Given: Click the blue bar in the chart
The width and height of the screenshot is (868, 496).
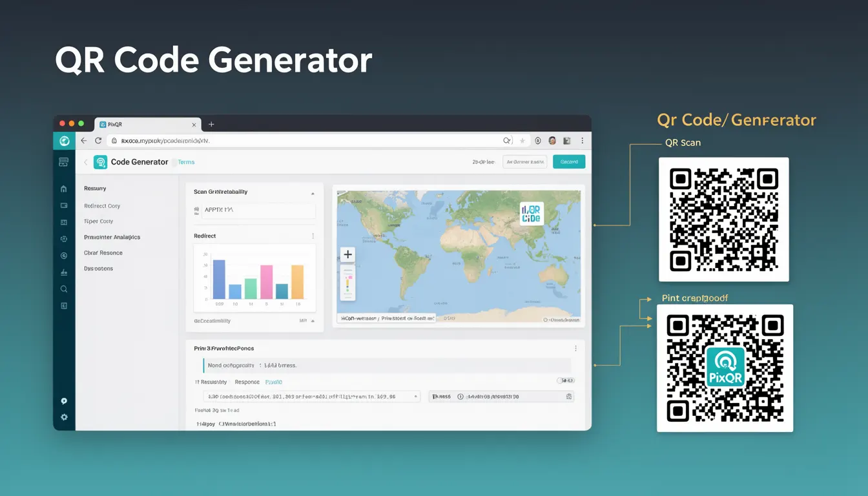Looking at the screenshot, I should pos(219,279).
